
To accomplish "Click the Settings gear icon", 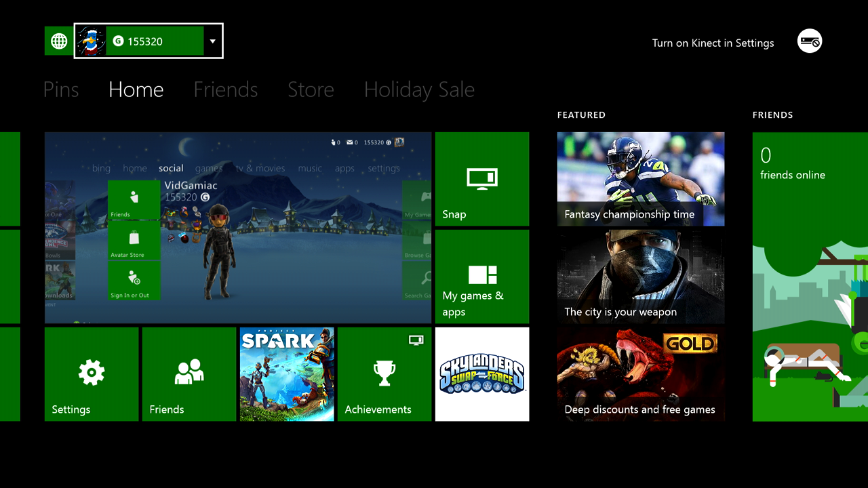I will [92, 372].
